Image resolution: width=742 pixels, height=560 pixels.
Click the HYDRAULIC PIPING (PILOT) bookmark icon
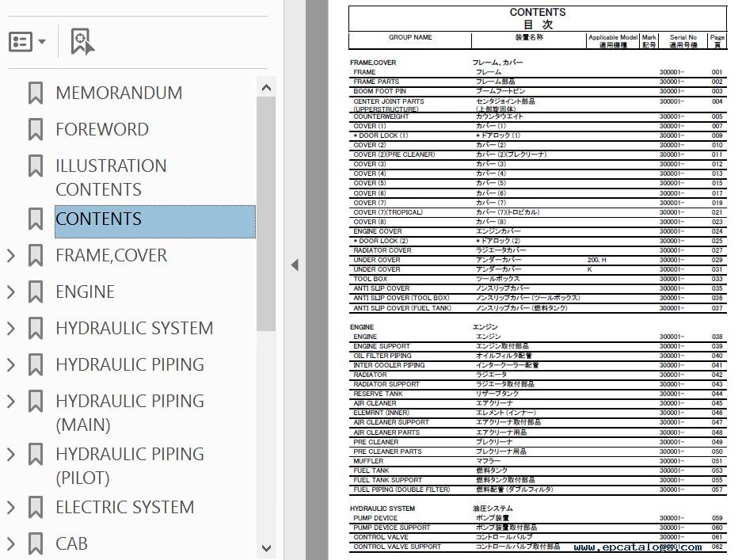36,454
